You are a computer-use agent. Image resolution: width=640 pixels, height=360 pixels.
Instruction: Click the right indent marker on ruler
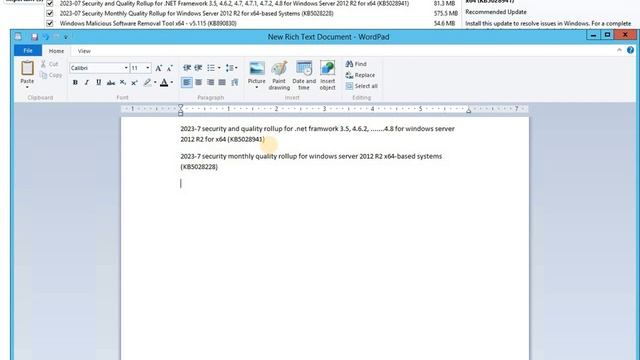coord(469,111)
